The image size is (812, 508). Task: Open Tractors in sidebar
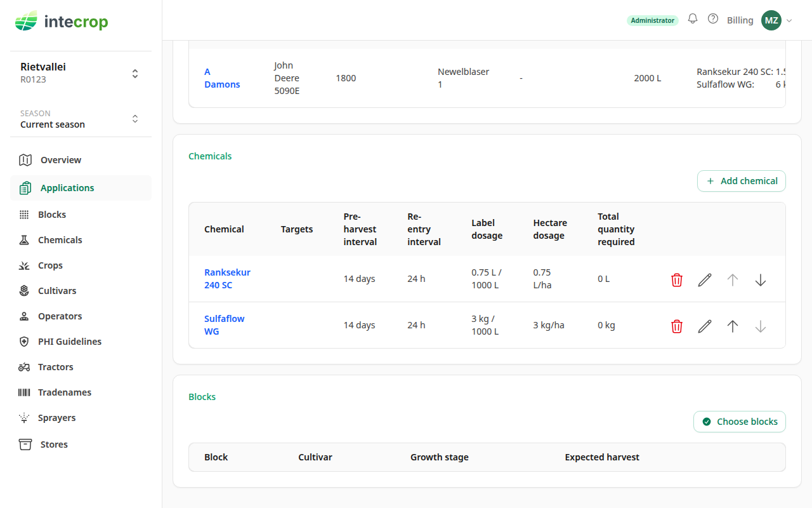(x=81, y=367)
